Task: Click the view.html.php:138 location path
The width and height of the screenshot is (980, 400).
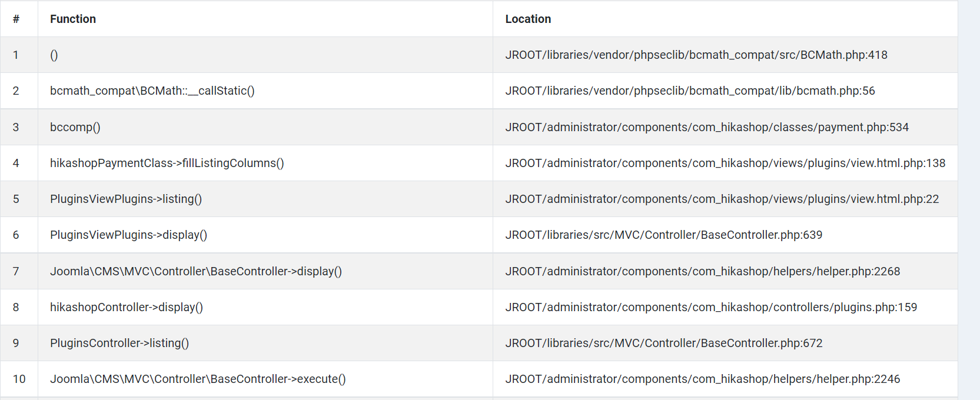Action: [725, 163]
